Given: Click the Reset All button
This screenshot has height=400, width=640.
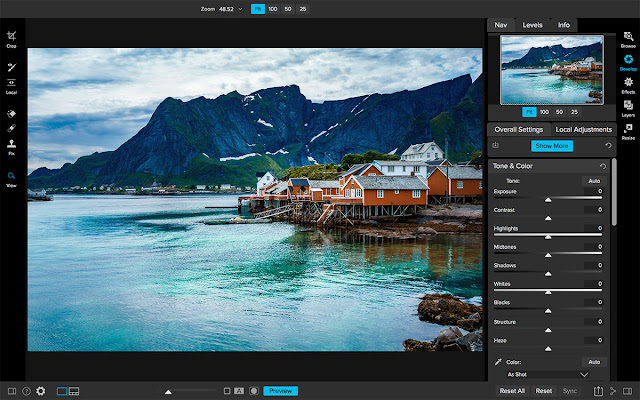Looking at the screenshot, I should click(512, 391).
